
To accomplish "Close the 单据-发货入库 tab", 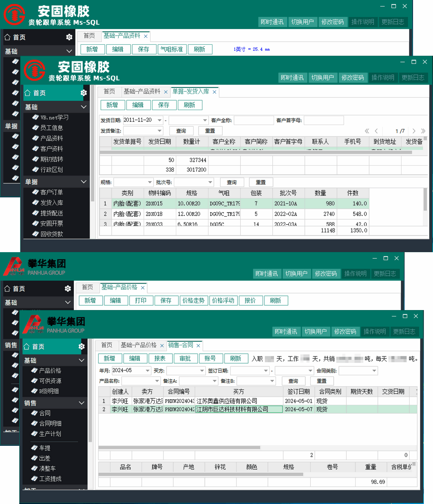I will (x=214, y=92).
